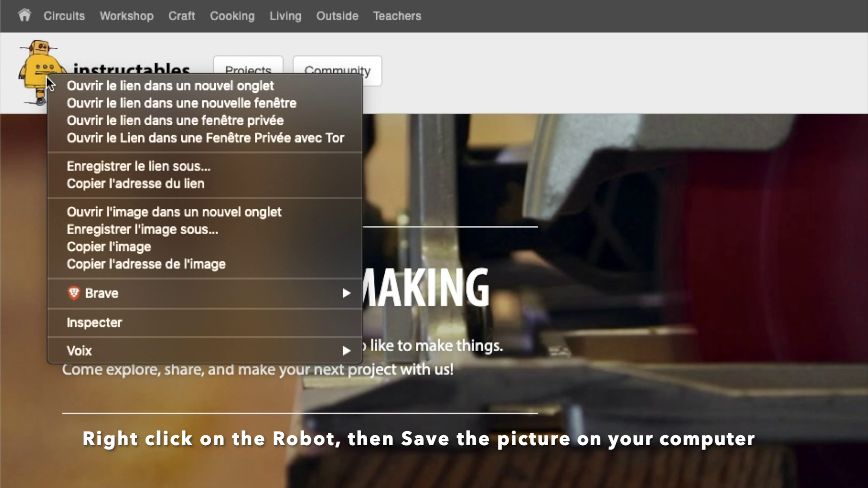Go to Circuits category link
The height and width of the screenshot is (488, 868).
pos(64,16)
